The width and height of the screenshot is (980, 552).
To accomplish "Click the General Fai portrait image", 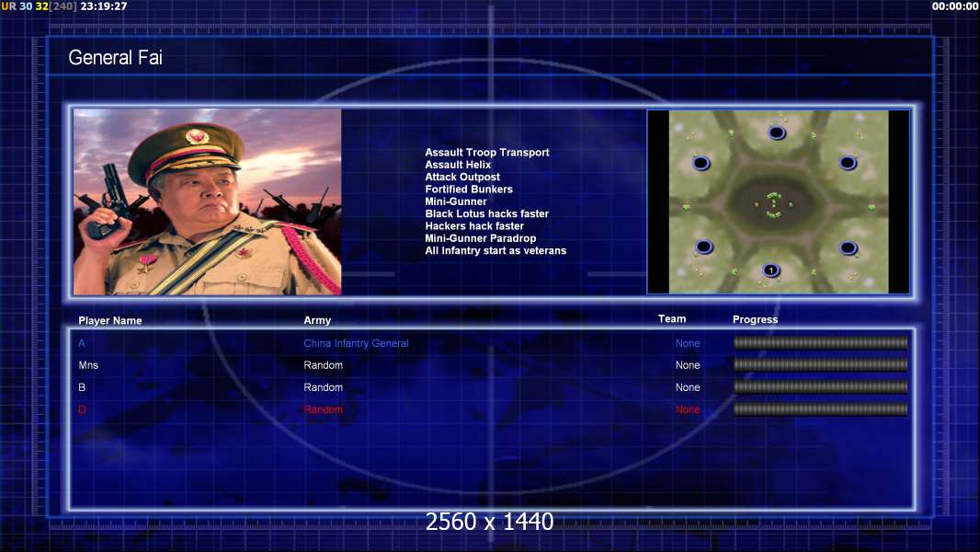I will tap(208, 201).
